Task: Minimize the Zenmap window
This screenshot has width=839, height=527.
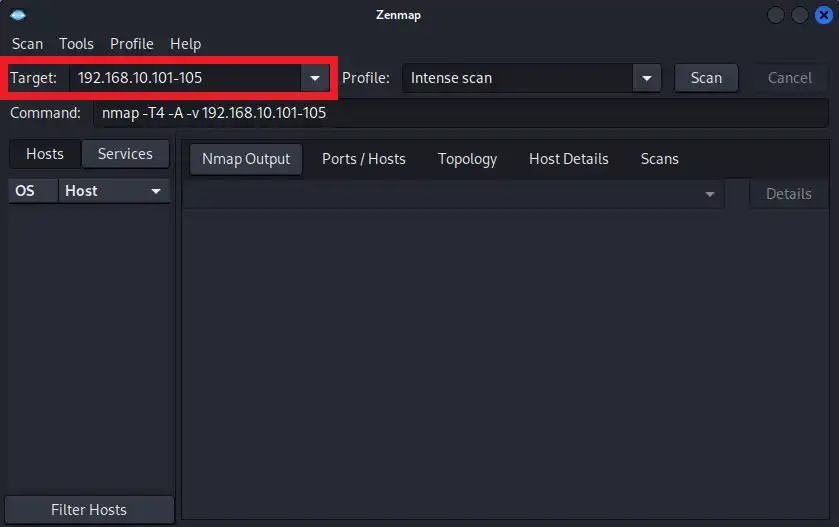Action: coord(776,15)
